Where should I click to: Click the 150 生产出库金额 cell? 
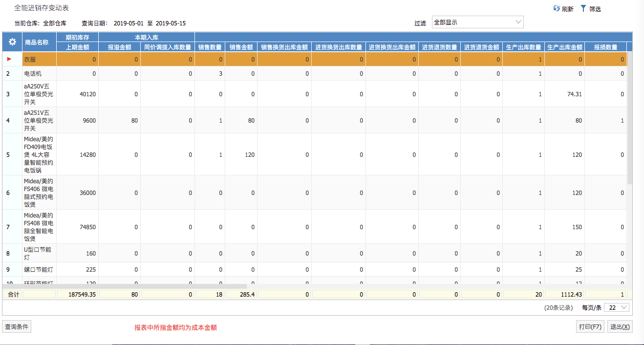565,227
